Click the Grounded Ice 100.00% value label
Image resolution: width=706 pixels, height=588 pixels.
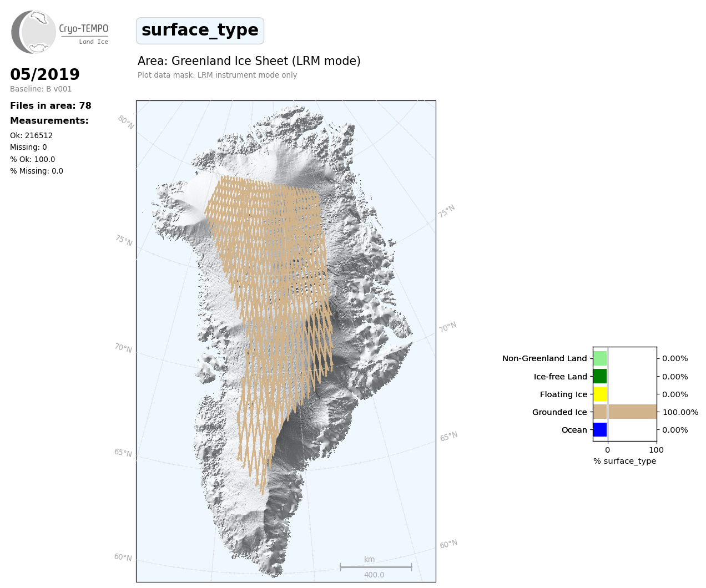(x=680, y=412)
